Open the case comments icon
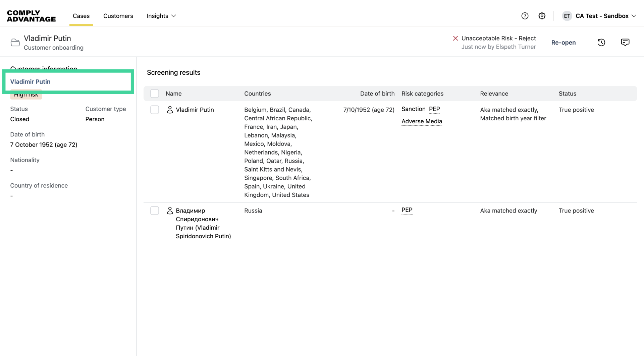The height and width of the screenshot is (362, 644). click(x=625, y=42)
